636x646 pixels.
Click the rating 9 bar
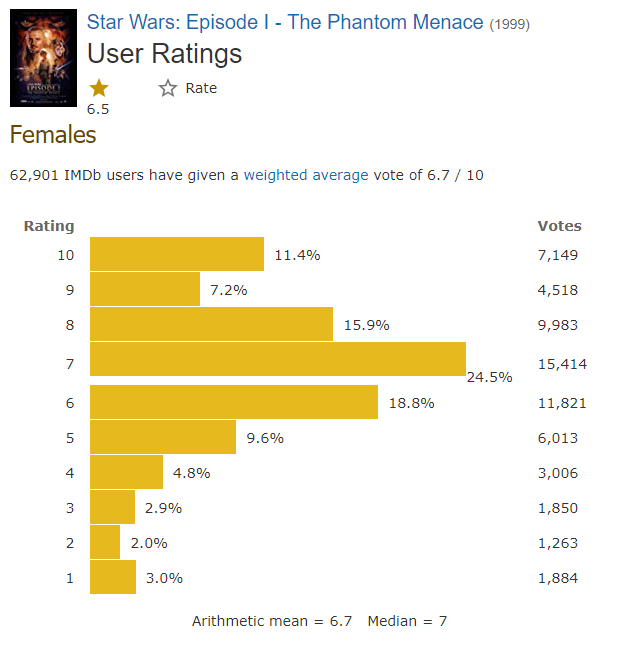(x=145, y=289)
